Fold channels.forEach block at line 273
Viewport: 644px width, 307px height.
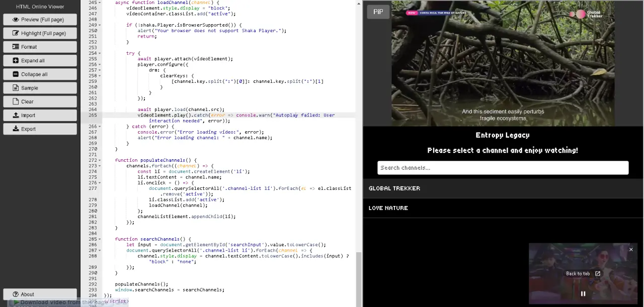(100, 166)
